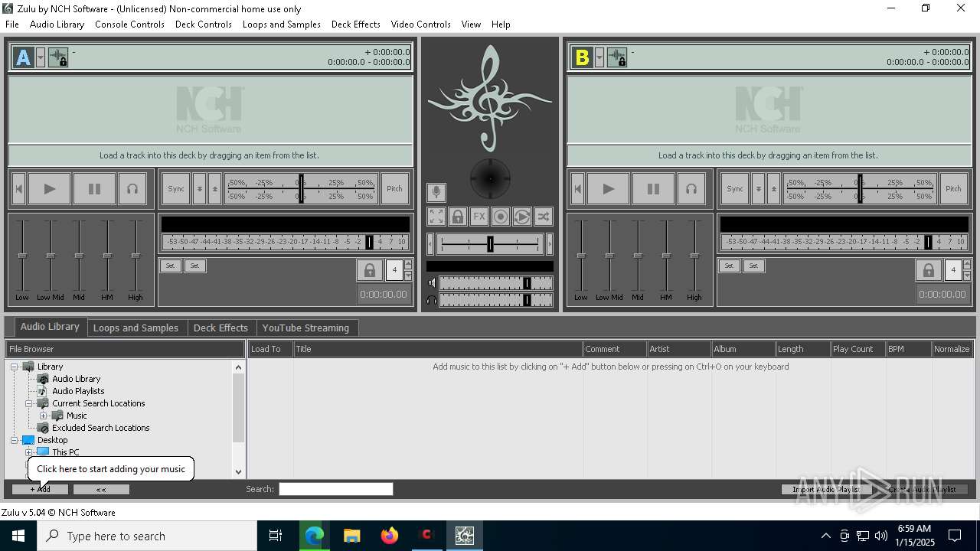The width and height of the screenshot is (980, 551).
Task: Cue Deck A in headphones
Action: click(132, 189)
